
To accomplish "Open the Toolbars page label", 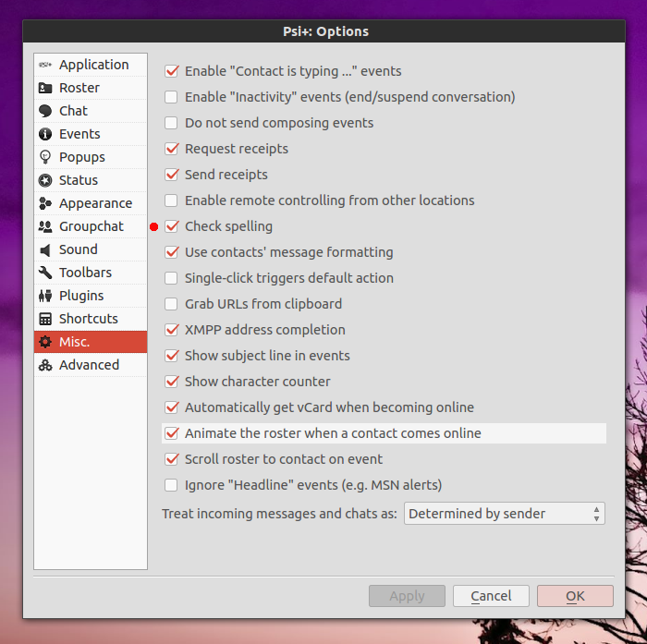I will coord(85,273).
